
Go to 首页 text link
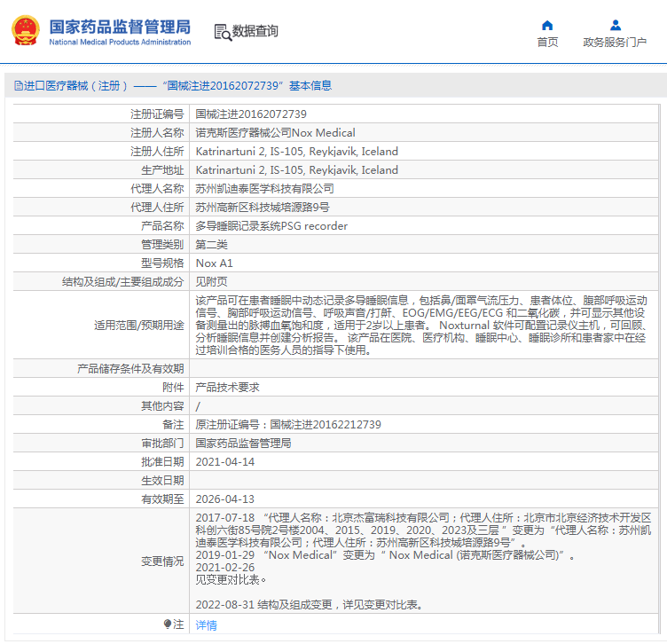tap(547, 42)
